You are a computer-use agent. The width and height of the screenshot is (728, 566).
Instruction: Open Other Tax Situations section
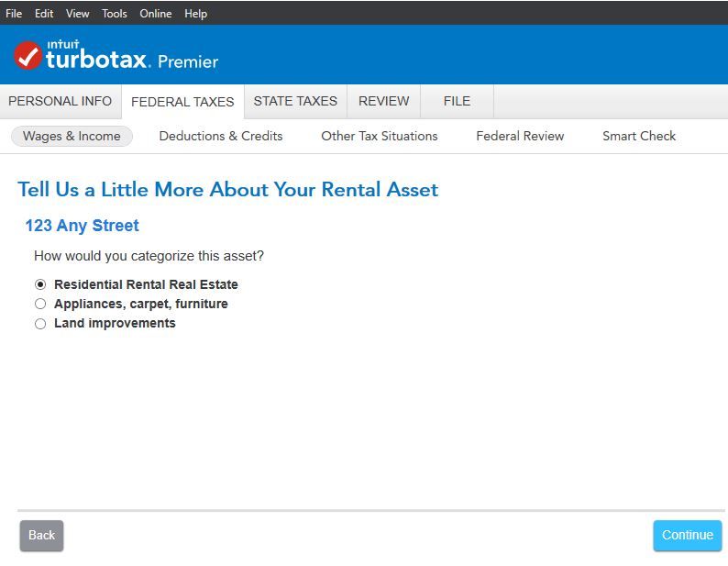pos(379,136)
